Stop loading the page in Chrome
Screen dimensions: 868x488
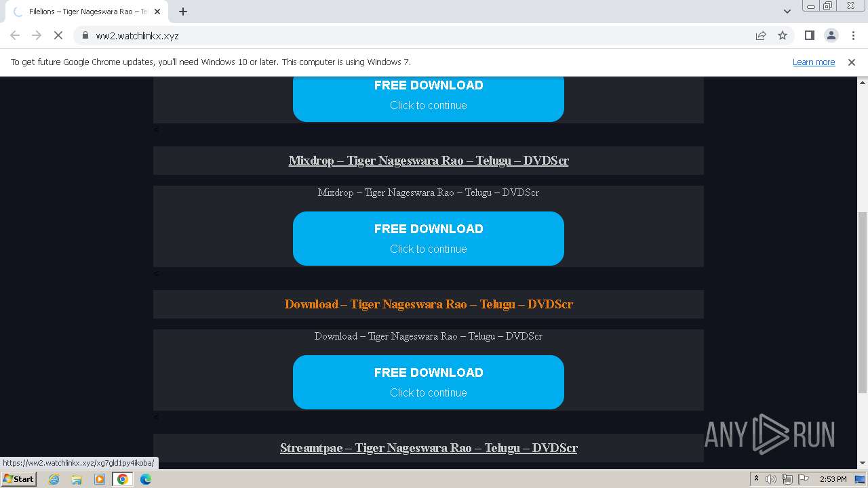point(58,35)
